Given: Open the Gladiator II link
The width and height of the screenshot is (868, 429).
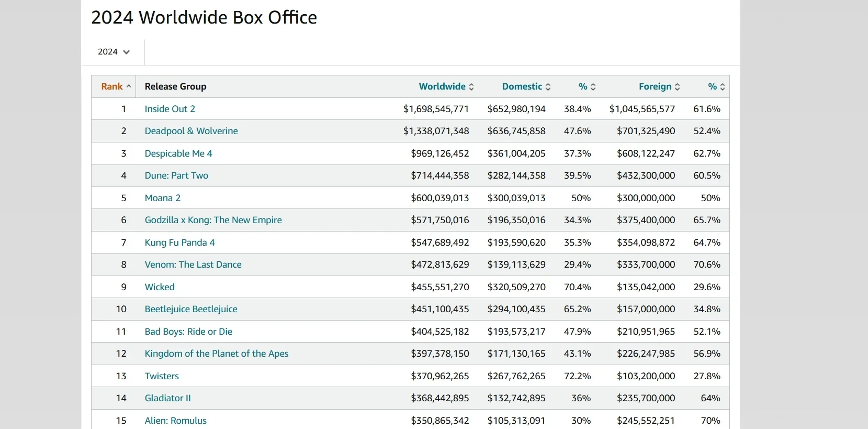Looking at the screenshot, I should [167, 398].
